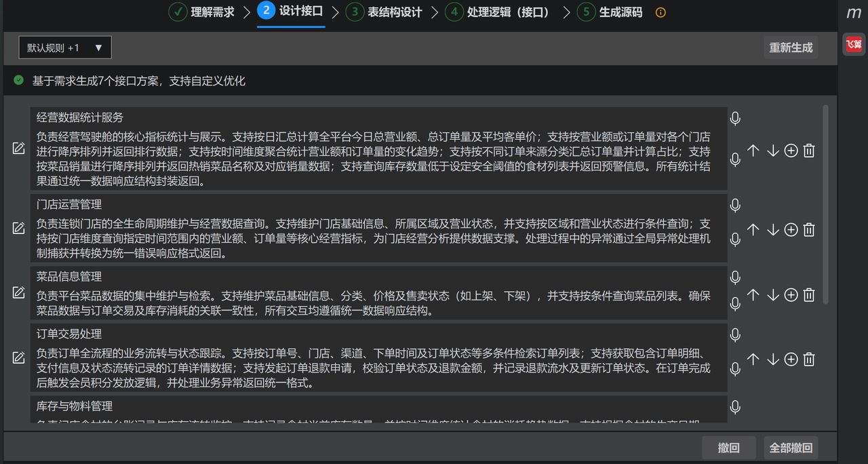The width and height of the screenshot is (868, 464).
Task: Edit the 经营数据统计服务 interface card
Action: [18, 149]
